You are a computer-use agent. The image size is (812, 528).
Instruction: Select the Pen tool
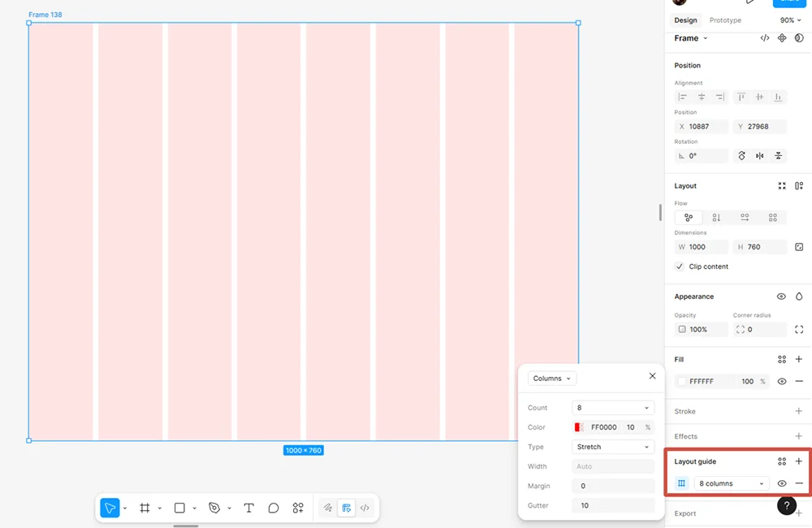pyautogui.click(x=214, y=508)
